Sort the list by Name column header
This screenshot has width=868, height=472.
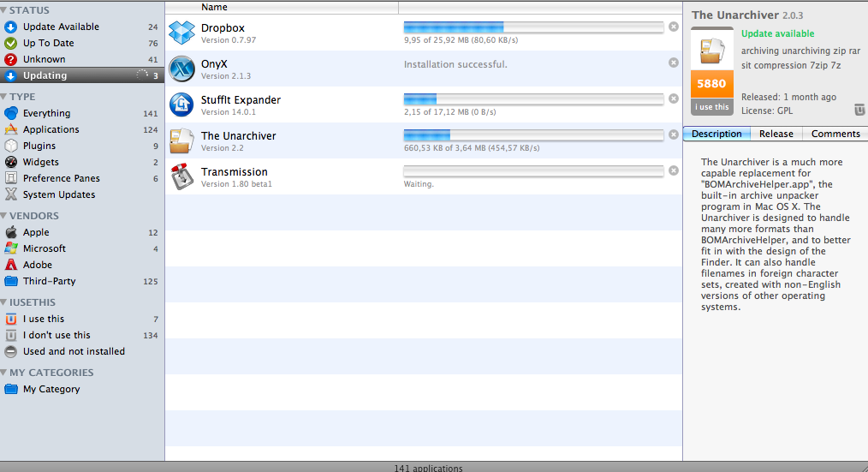282,7
